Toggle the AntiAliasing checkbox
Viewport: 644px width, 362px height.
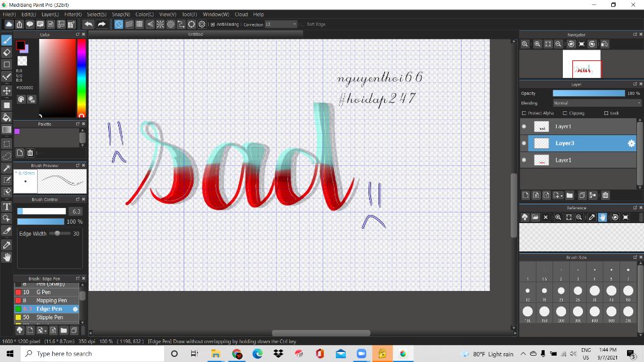[x=213, y=25]
